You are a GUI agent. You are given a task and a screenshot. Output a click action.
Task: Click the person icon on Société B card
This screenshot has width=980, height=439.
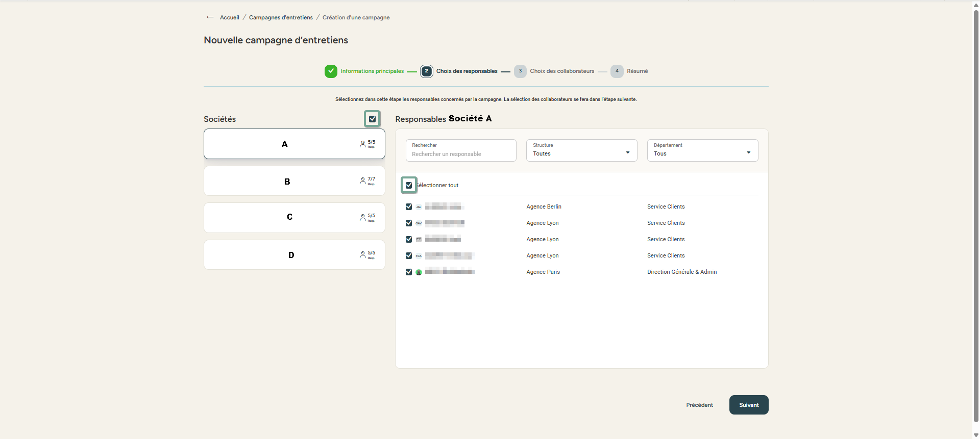(x=362, y=181)
